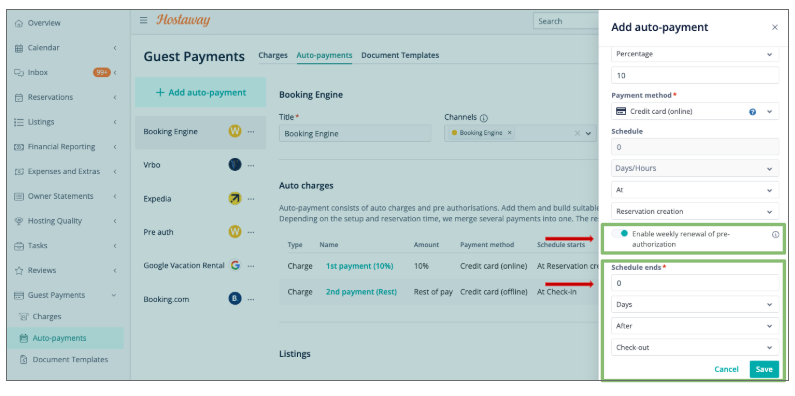Click the Expenses and Extras icon
Viewport: 795px width, 396px height.
(x=19, y=171)
